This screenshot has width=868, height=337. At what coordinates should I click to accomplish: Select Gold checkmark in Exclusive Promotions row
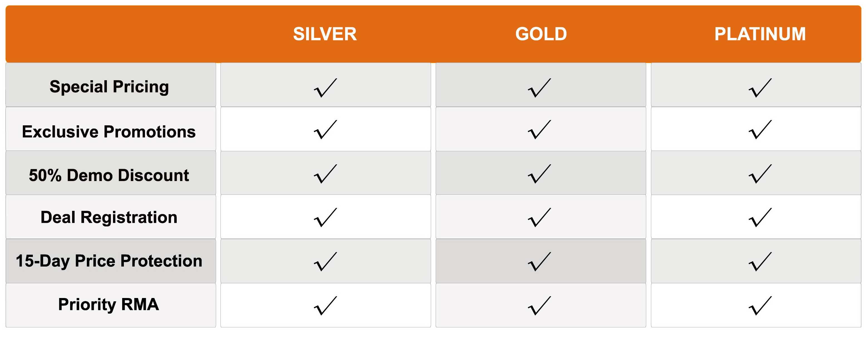coord(539,129)
